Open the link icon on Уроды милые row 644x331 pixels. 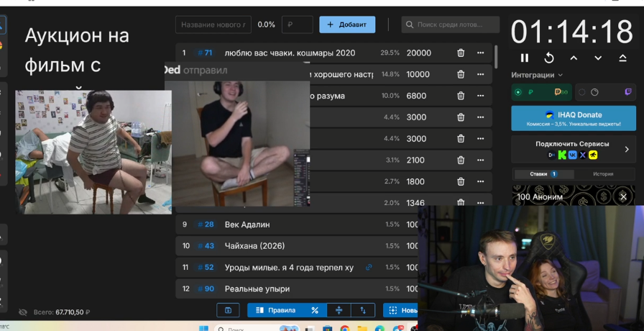369,267
